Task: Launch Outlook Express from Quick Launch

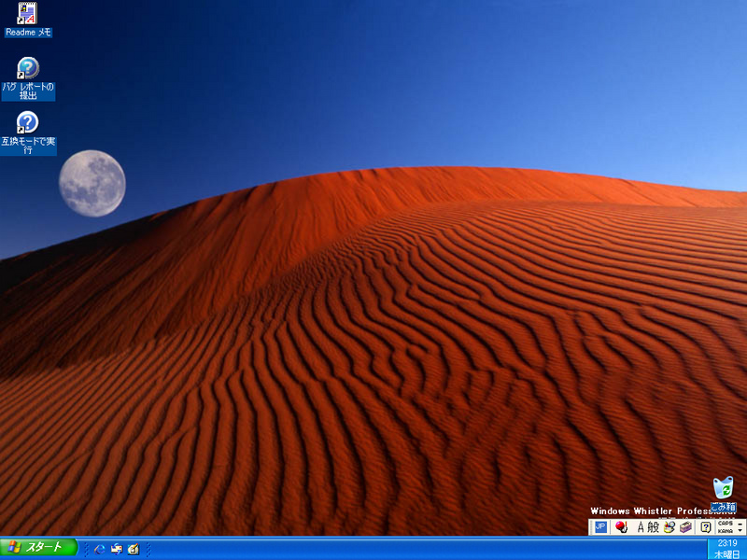Action: [x=116, y=549]
